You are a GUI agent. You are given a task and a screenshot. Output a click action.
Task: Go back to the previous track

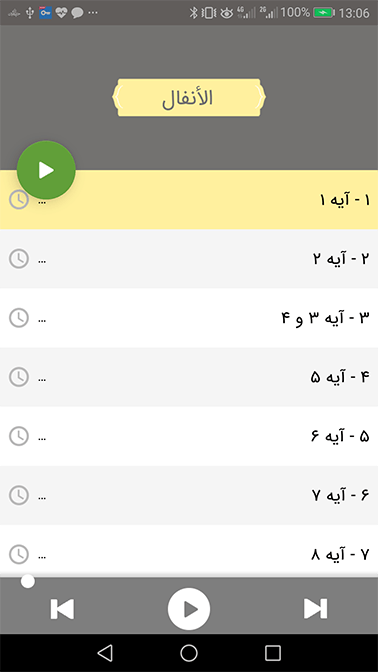tap(62, 609)
